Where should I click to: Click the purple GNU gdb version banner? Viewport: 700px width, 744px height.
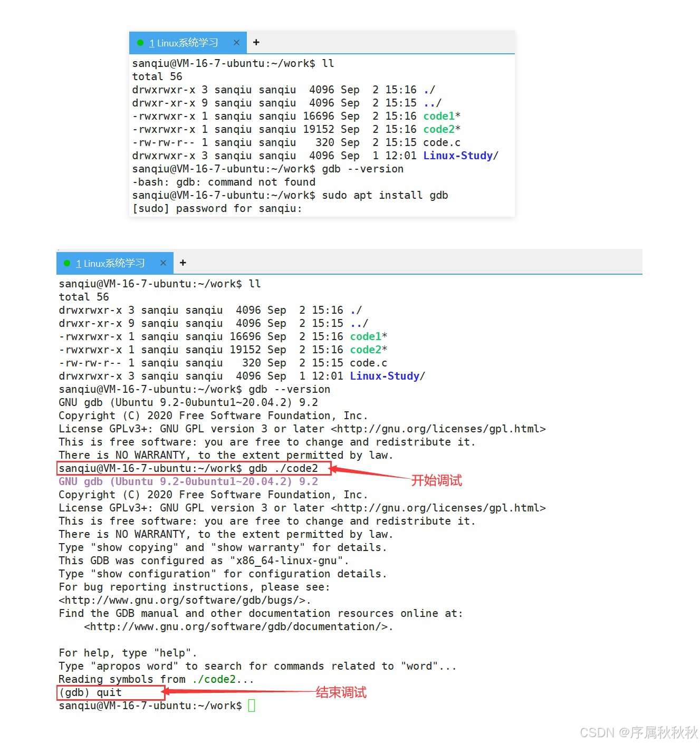tap(188, 481)
